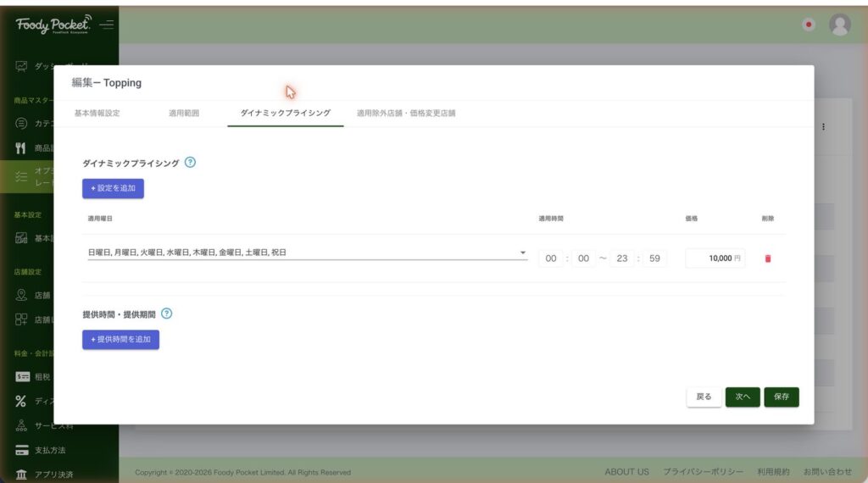Click the 適用時間 column header
868x483 pixels.
(x=551, y=219)
